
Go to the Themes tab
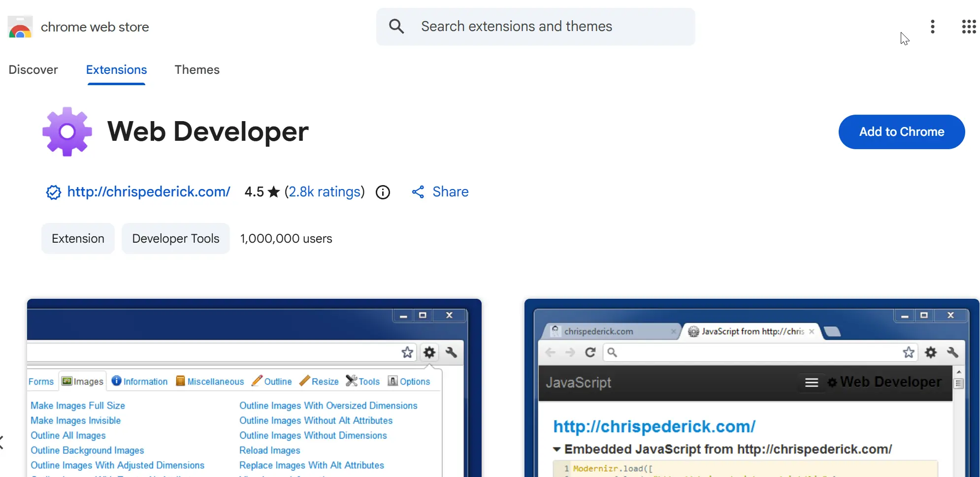point(197,70)
